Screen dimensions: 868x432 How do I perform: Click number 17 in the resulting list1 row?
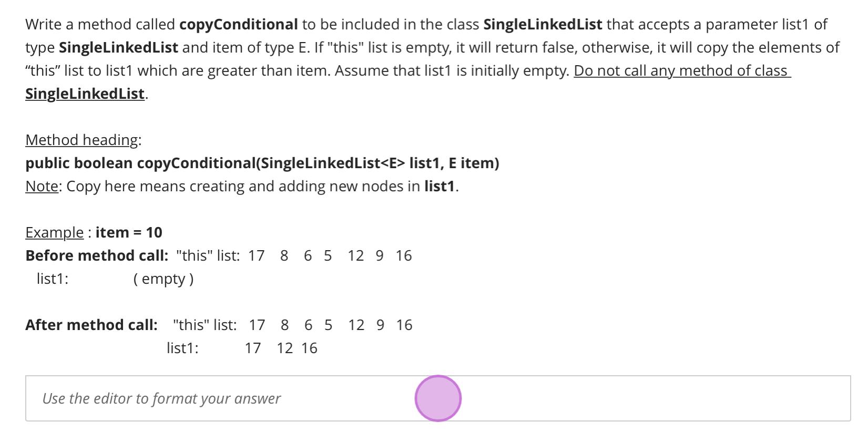tap(253, 348)
